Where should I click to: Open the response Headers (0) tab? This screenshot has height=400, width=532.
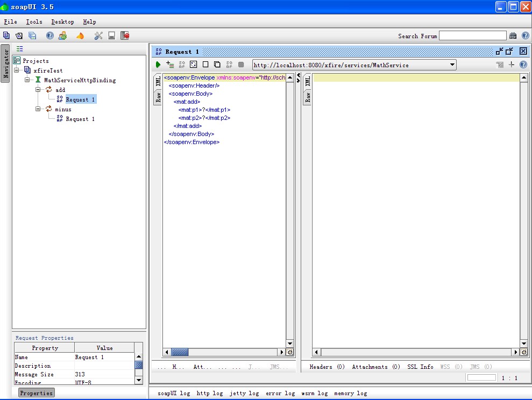[327, 367]
